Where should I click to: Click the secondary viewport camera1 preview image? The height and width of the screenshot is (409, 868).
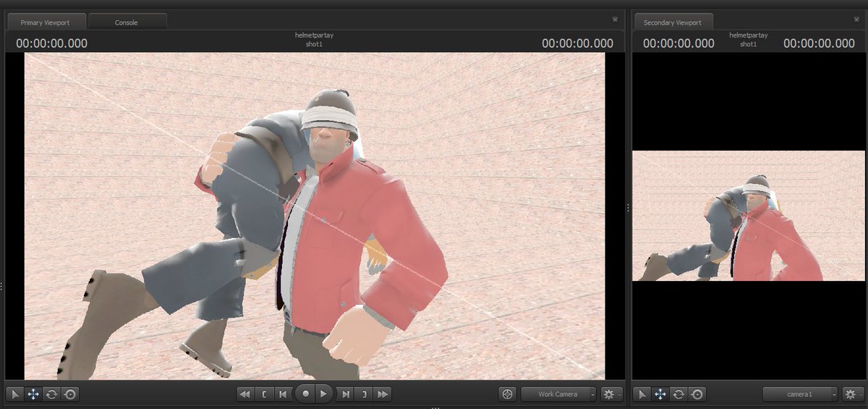[749, 216]
